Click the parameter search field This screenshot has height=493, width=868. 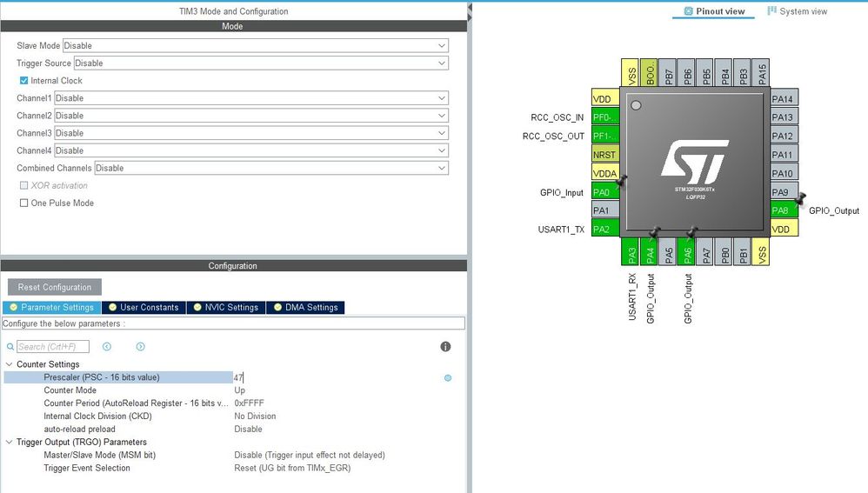click(52, 346)
